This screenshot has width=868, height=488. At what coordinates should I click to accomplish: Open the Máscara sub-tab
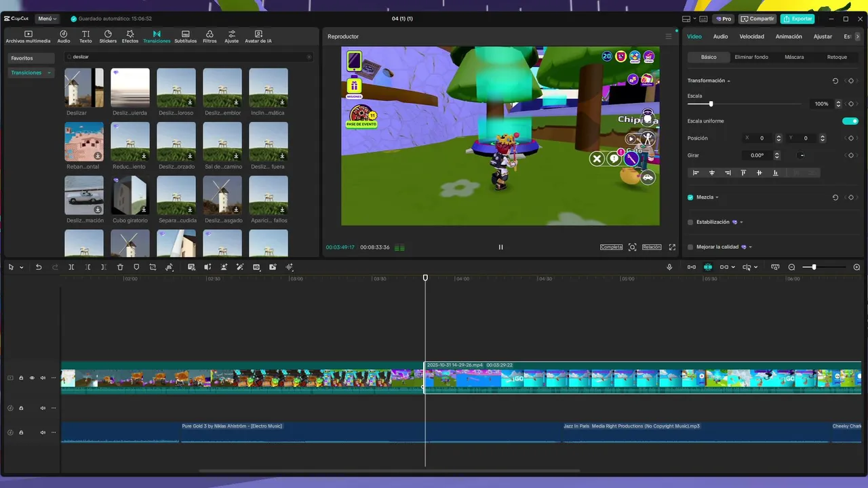tap(794, 57)
